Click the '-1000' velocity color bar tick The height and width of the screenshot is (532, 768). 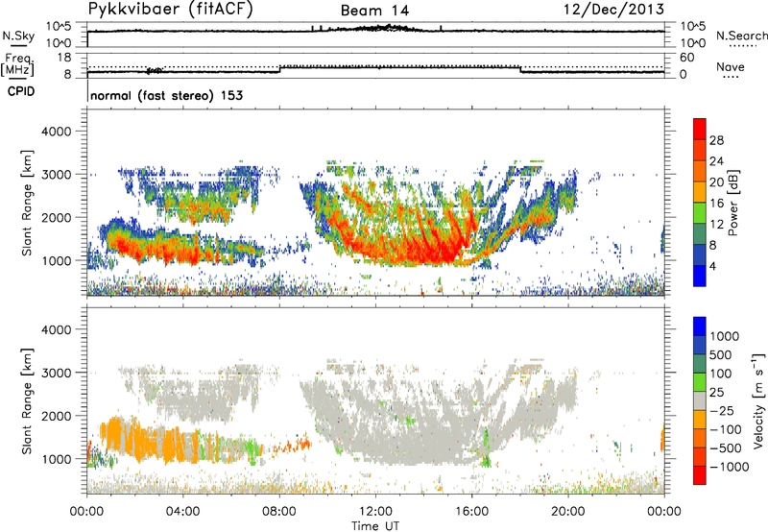(x=730, y=467)
